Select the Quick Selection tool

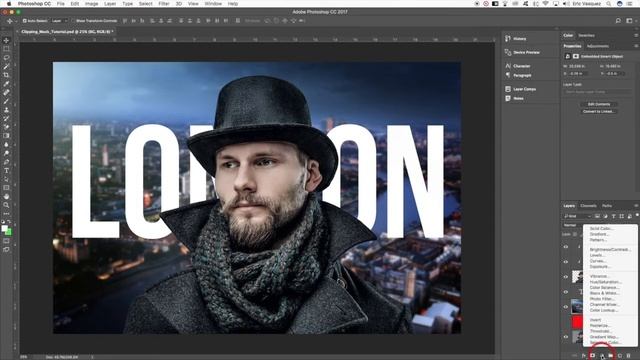coord(6,66)
